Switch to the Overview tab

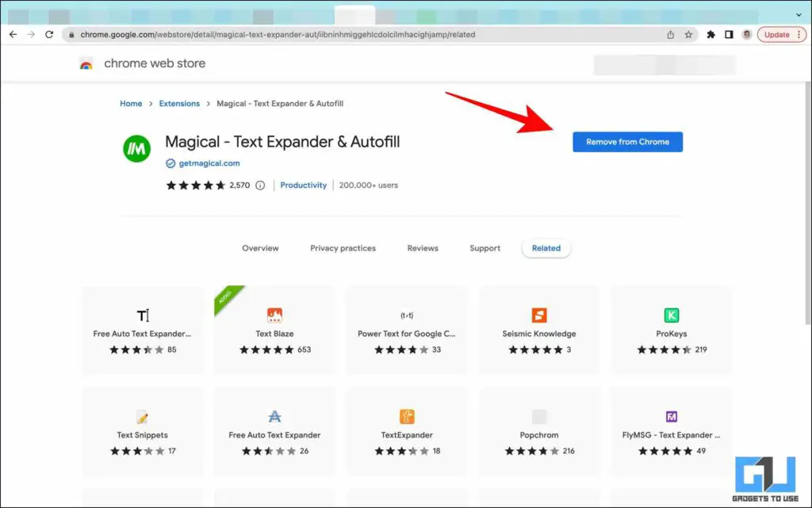click(x=260, y=248)
